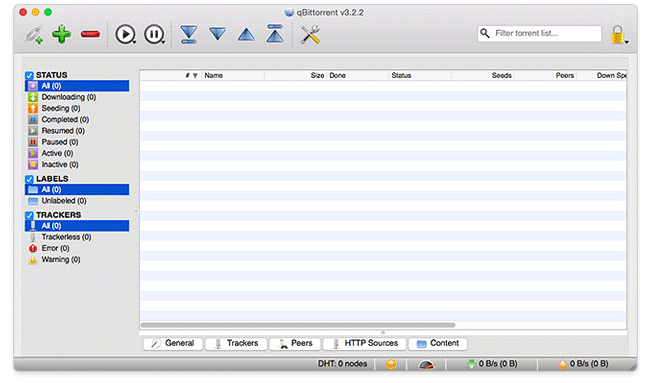650x383 pixels.
Task: Sort by the Down Speed column header
Action: (x=602, y=75)
